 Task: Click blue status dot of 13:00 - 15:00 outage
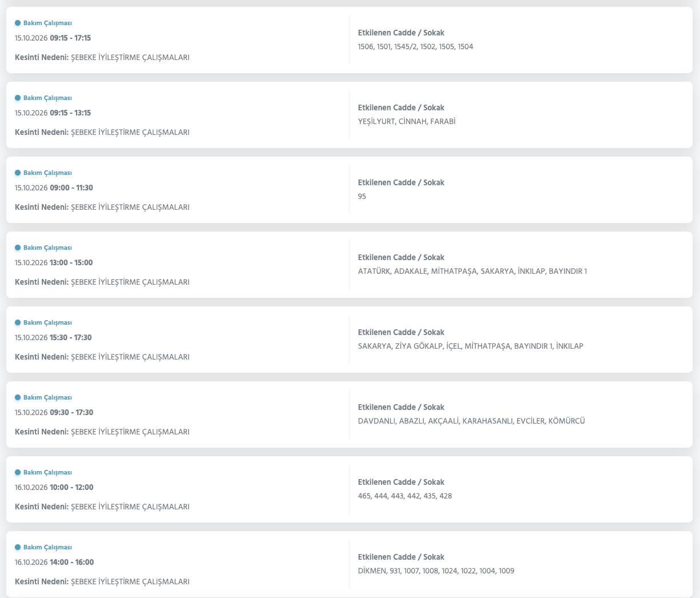coord(18,248)
